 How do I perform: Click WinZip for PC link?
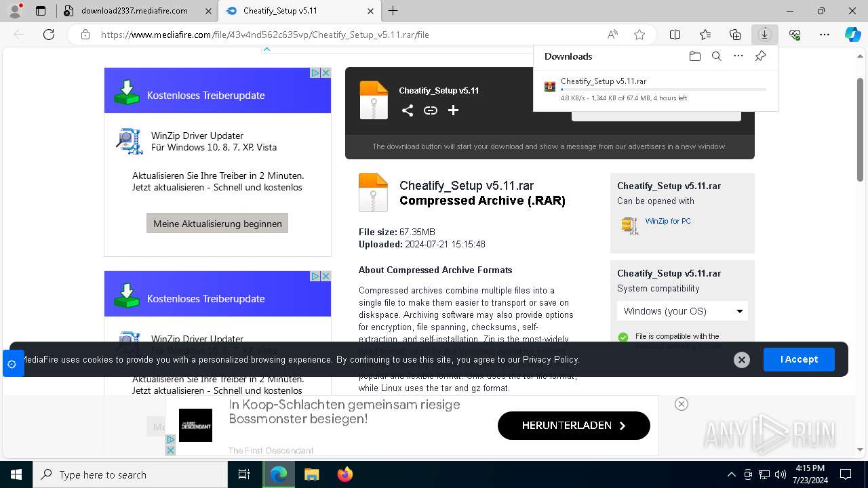[668, 221]
